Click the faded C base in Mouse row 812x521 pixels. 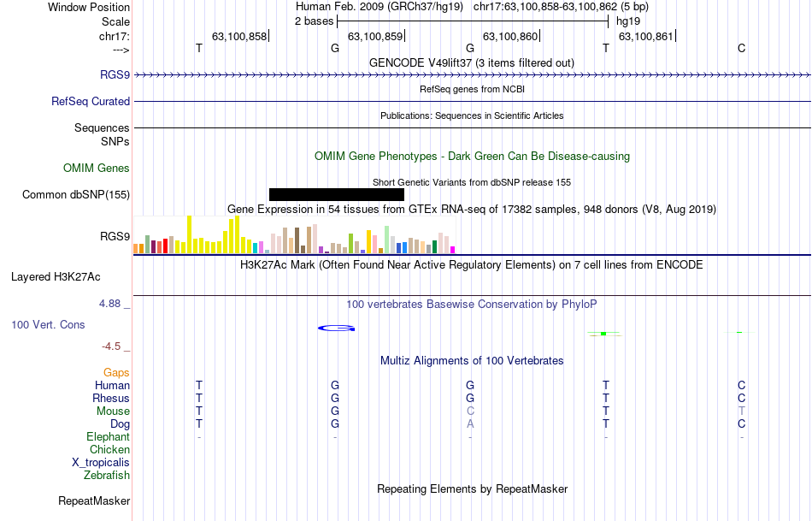click(470, 411)
